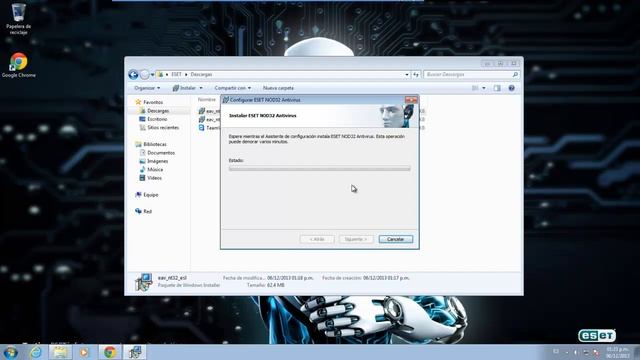Image resolution: width=640 pixels, height=360 pixels.
Task: Open Explorer help icon
Action: pos(511,88)
